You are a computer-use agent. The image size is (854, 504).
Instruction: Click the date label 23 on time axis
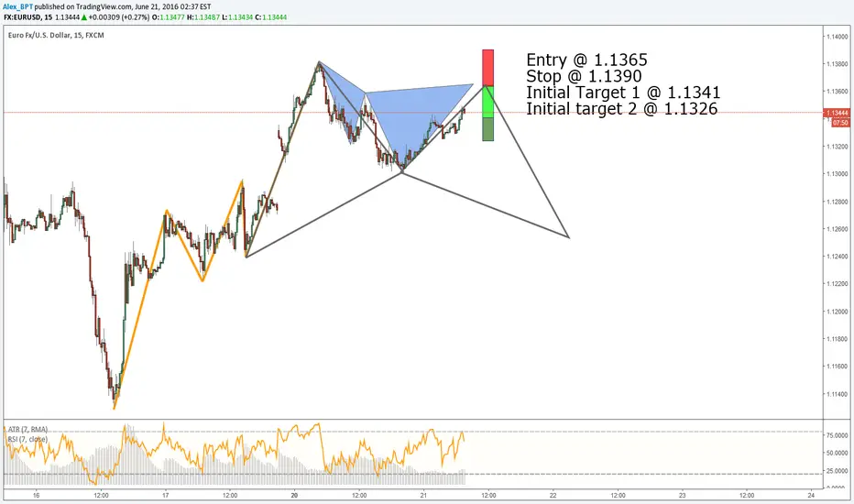[x=682, y=495]
